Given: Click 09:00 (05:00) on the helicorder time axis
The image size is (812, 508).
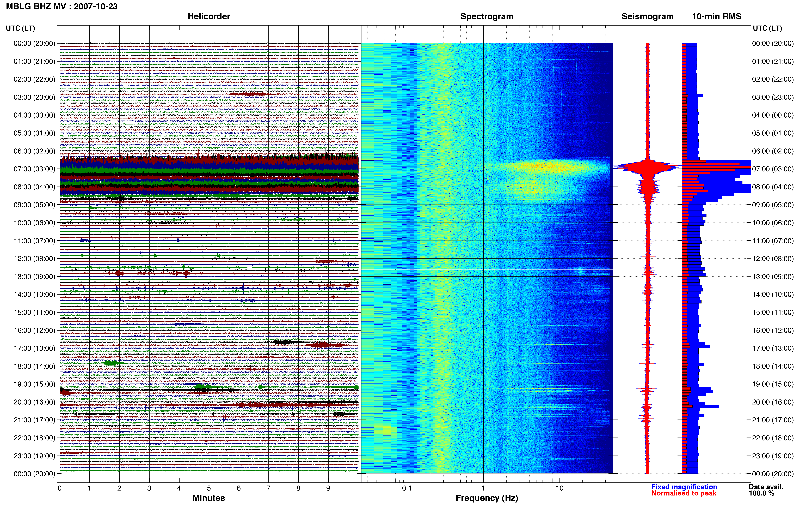Looking at the screenshot, I should 34,205.
